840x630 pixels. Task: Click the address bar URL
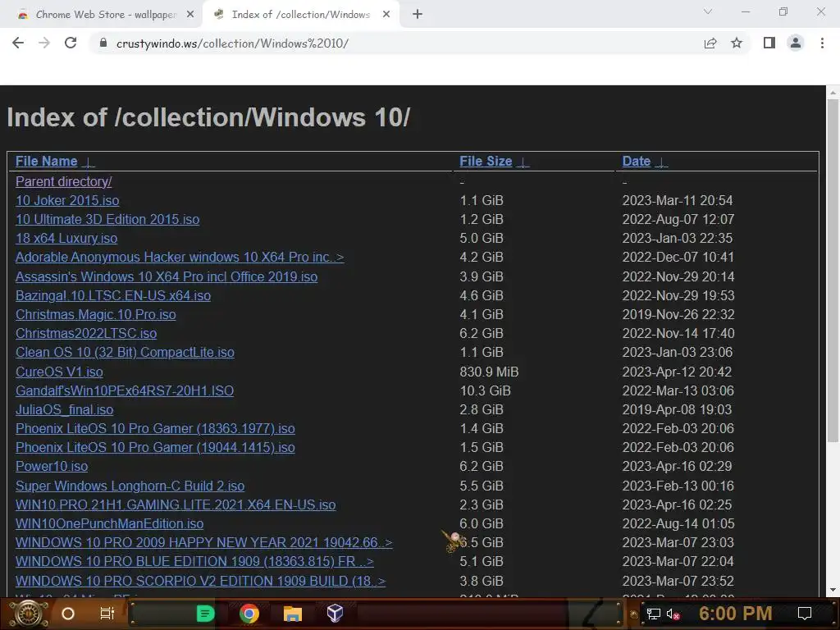click(x=232, y=43)
